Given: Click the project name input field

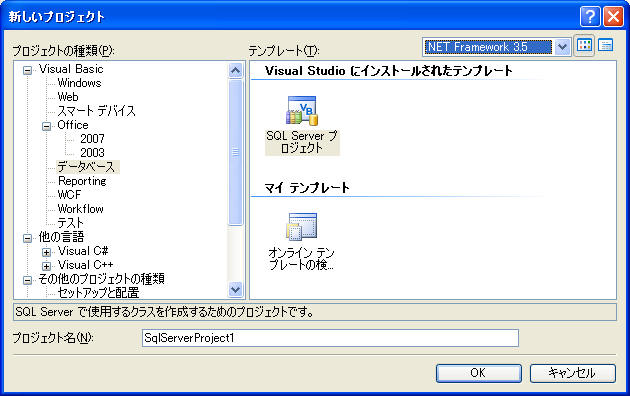Looking at the screenshot, I should [330, 338].
